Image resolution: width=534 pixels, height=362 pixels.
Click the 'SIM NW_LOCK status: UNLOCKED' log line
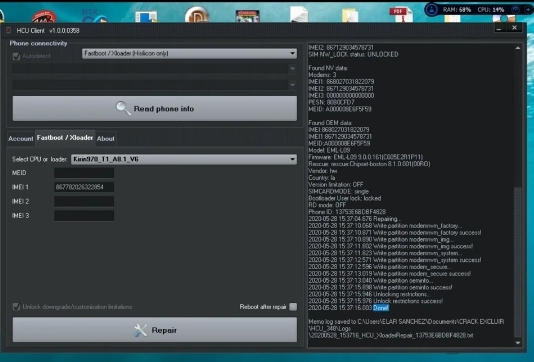[353, 54]
